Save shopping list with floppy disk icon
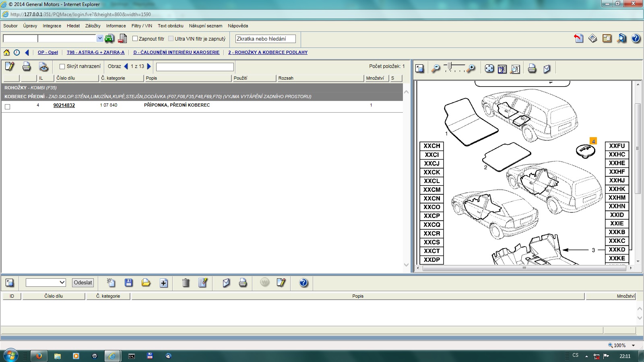644x362 pixels. (129, 283)
